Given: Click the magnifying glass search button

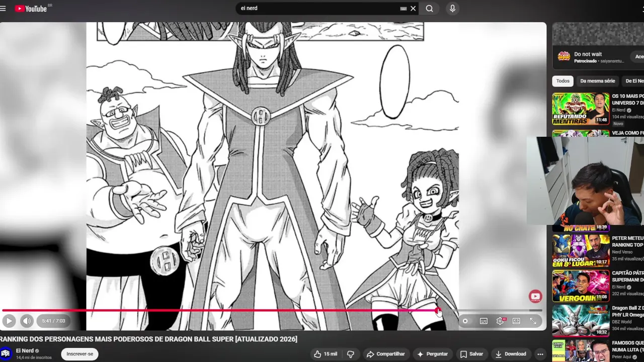Looking at the screenshot, I should pyautogui.click(x=429, y=9).
